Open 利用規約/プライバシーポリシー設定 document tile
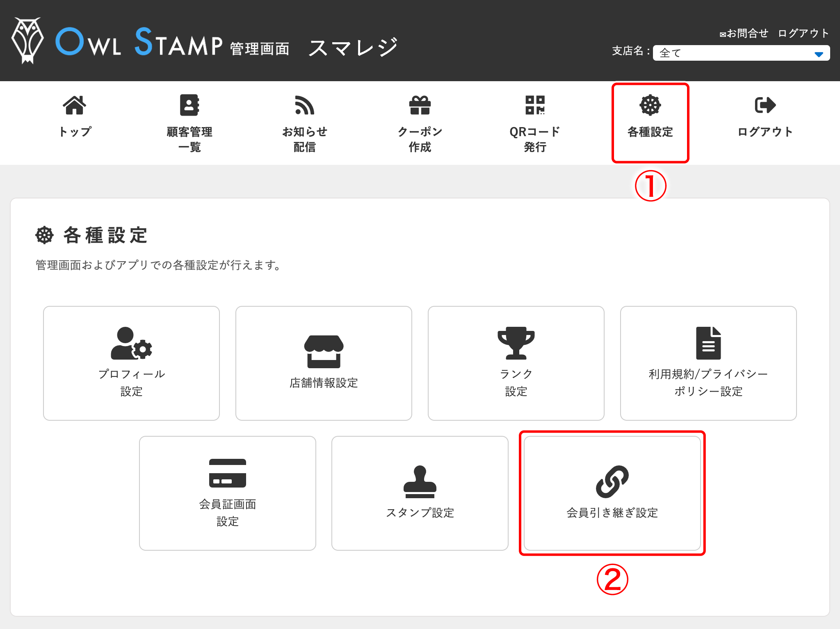 point(708,363)
